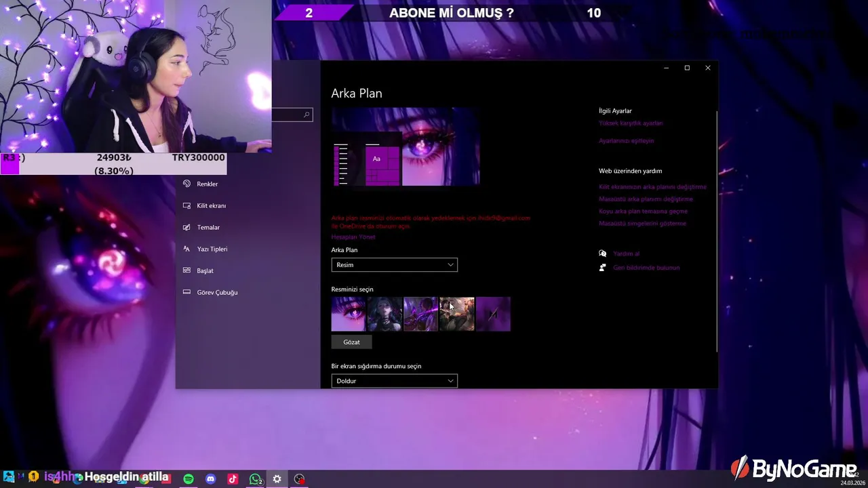Open Masaüstü arka planını değiştirme link

[646, 199]
